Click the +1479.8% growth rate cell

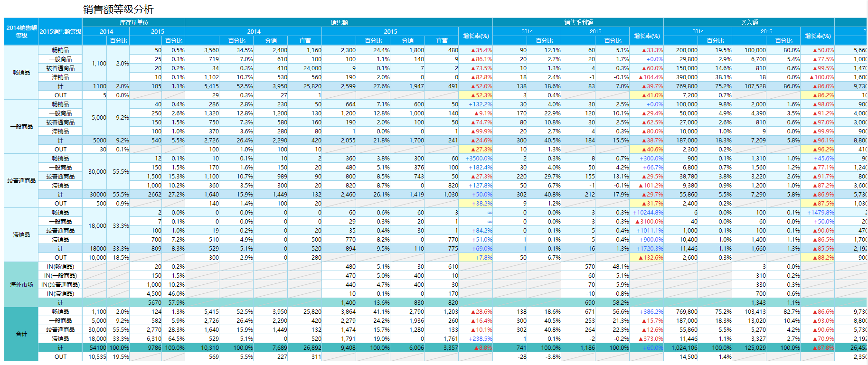point(817,213)
